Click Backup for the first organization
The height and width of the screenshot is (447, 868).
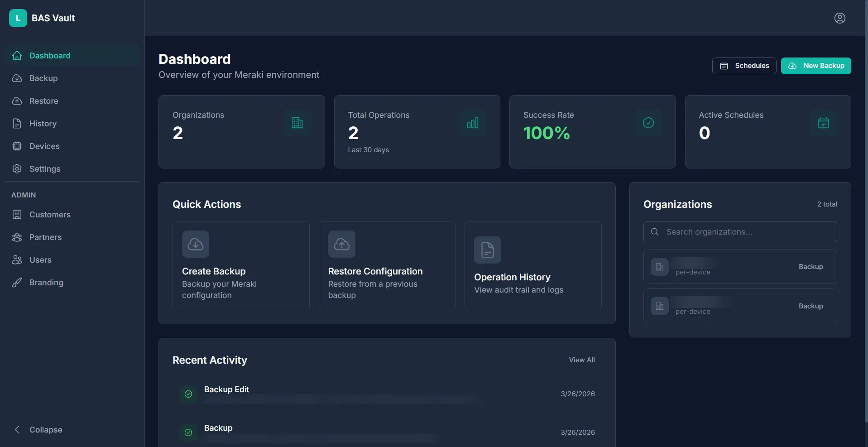tap(810, 267)
